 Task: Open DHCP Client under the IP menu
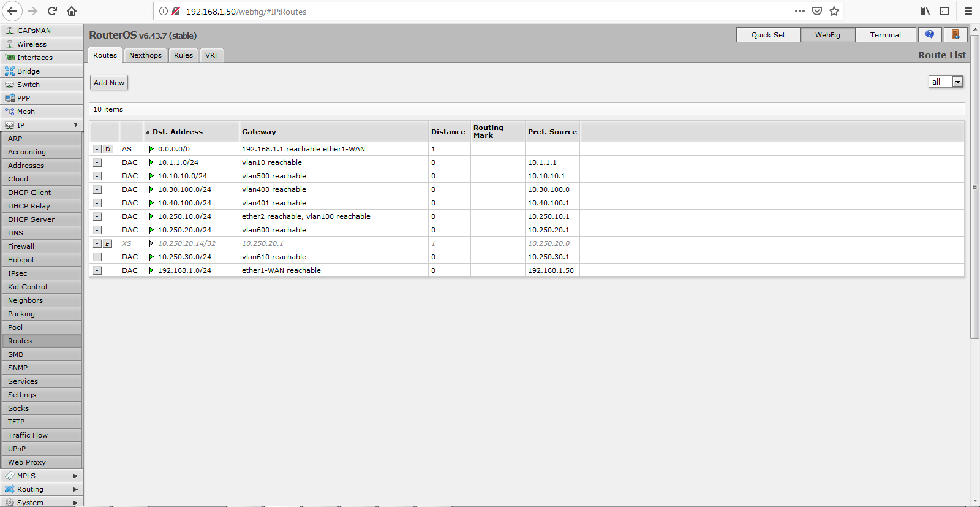pos(42,193)
